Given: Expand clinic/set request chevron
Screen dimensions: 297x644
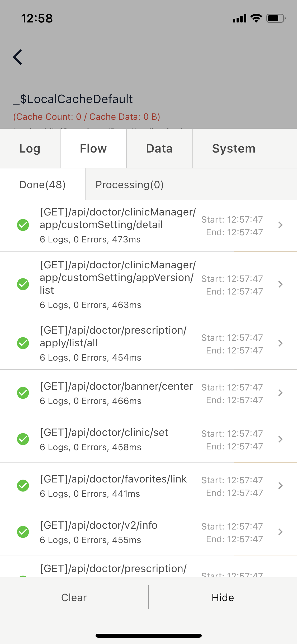Looking at the screenshot, I should (x=280, y=439).
